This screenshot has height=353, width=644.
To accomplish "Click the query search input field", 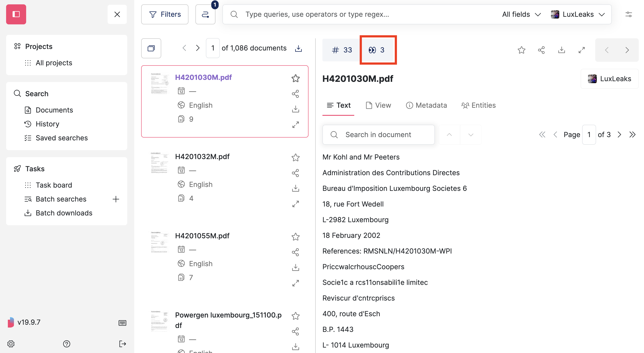I will [x=360, y=14].
